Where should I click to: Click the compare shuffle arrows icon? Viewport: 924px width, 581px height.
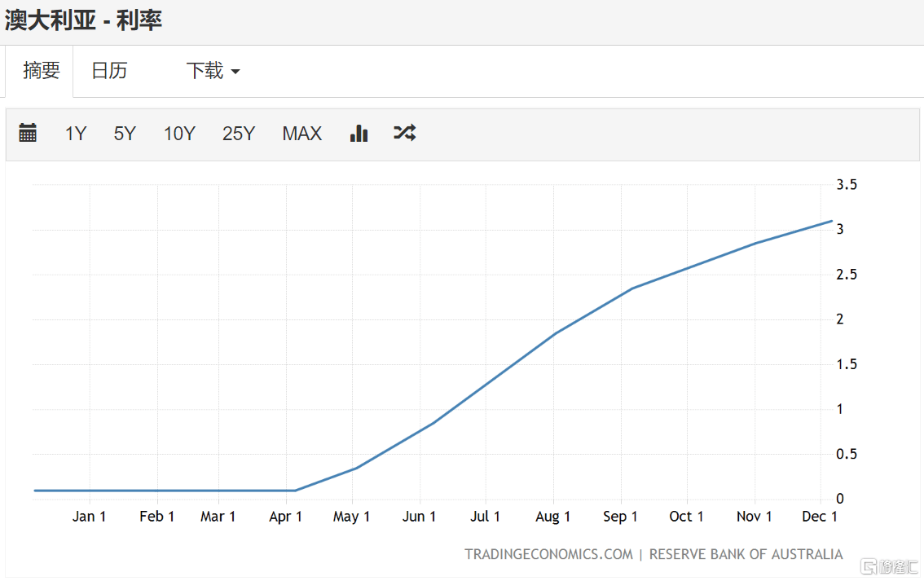coord(405,133)
